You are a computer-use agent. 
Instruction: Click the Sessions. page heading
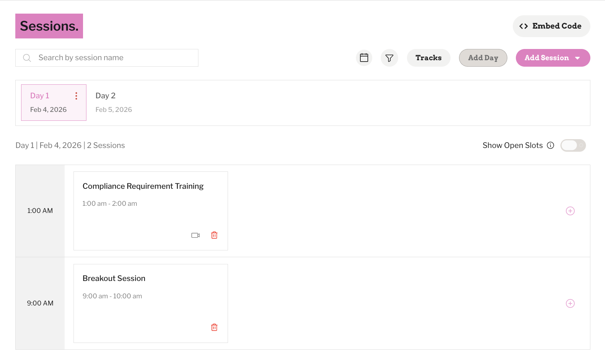click(49, 26)
